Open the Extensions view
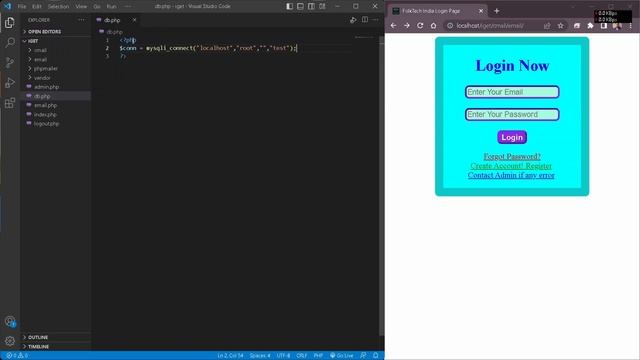The height and width of the screenshot is (360, 640). [10, 103]
